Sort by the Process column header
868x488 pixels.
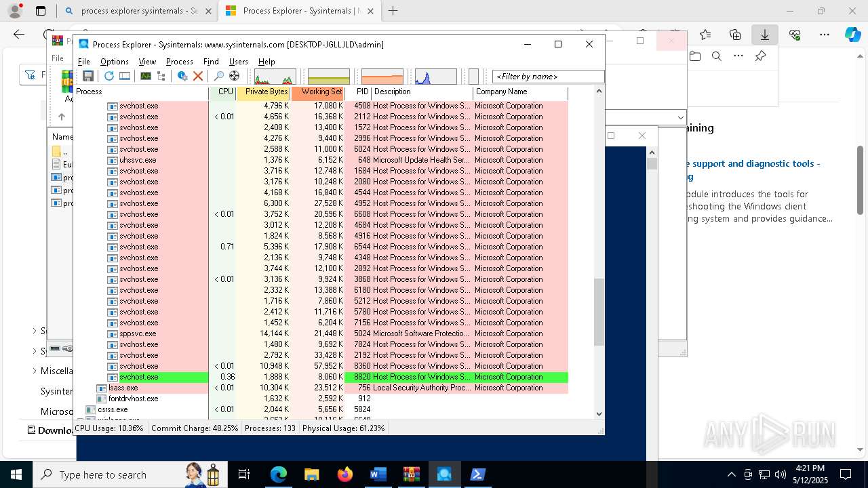[141, 91]
